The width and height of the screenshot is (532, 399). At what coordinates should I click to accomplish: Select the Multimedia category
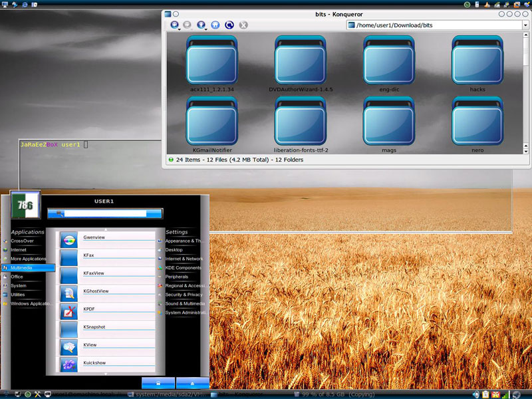pos(28,268)
